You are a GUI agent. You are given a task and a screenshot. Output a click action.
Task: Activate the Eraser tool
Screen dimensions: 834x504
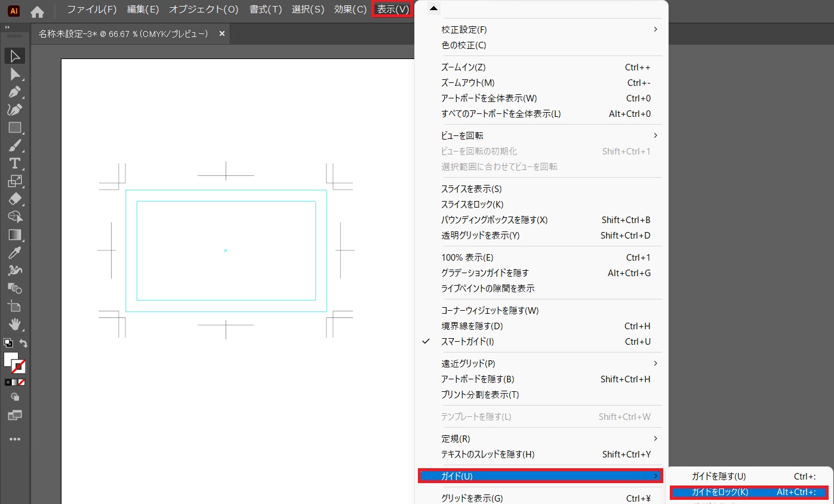coord(15,199)
